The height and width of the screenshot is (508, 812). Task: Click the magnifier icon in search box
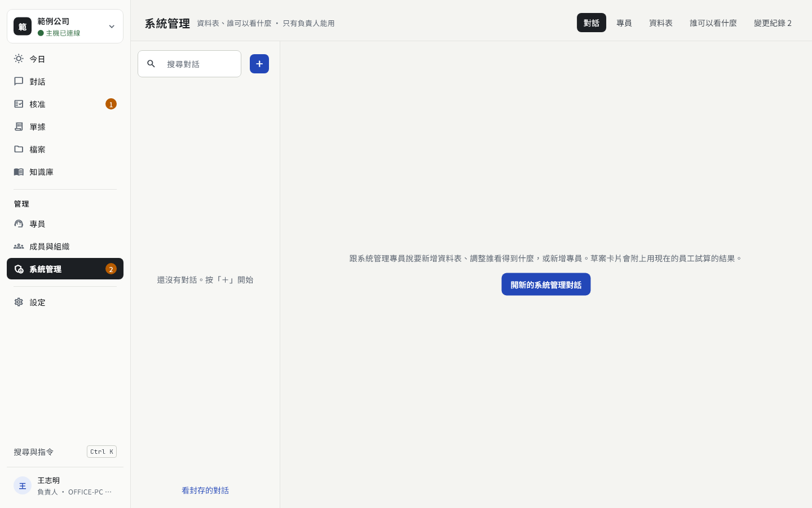[151, 64]
